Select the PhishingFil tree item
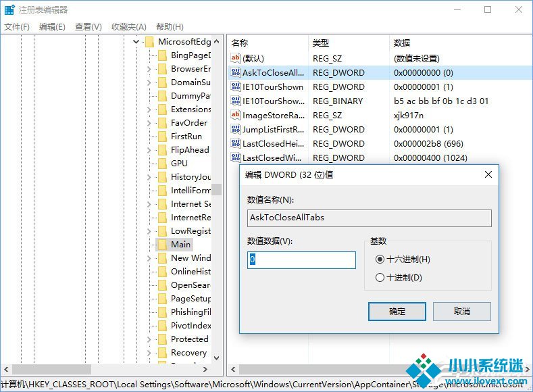 (x=191, y=312)
